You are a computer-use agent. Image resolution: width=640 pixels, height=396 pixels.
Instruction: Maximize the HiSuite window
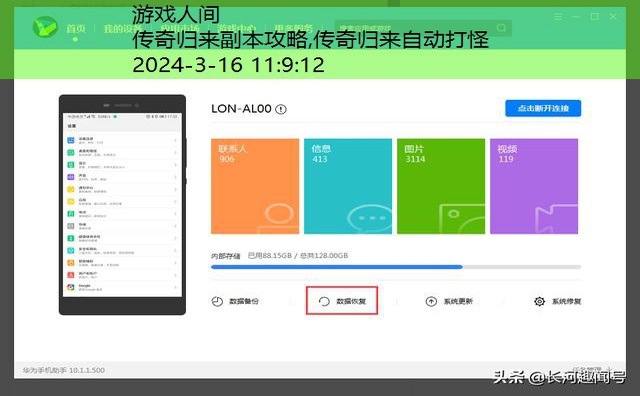[595, 17]
